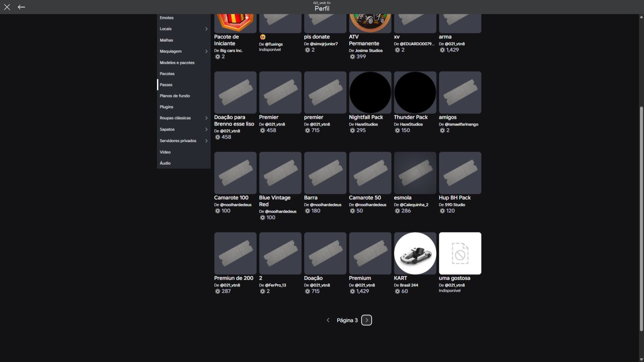Open the uma gostosa unavailable thumbnail

[x=460, y=253]
